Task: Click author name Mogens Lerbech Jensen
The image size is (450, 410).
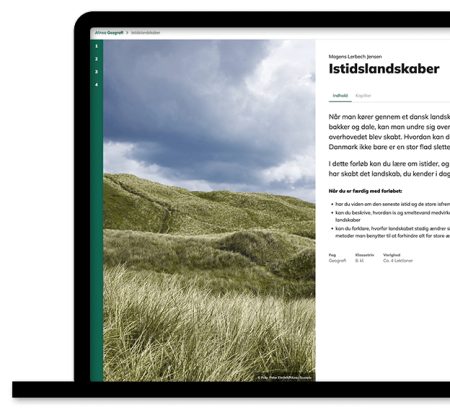Action: tap(355, 57)
